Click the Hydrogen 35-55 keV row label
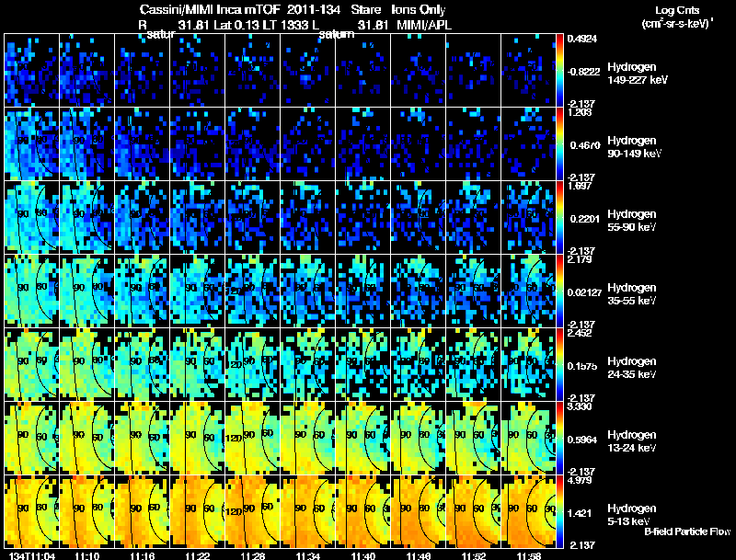This screenshot has height=560, width=736. click(x=632, y=294)
